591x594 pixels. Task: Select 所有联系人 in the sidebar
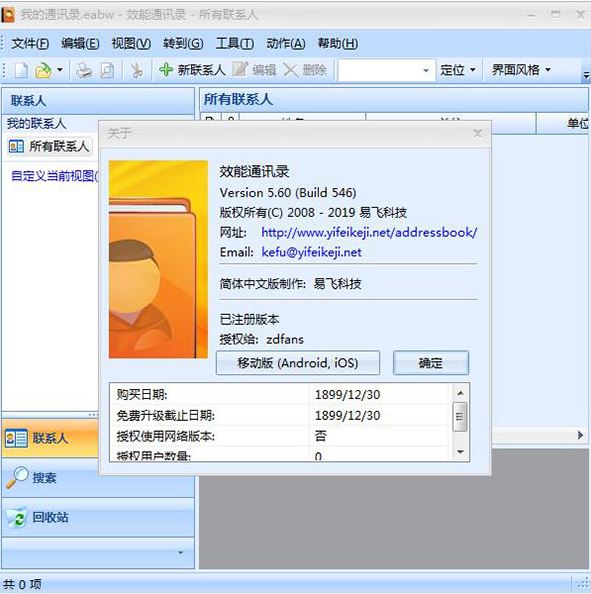pyautogui.click(x=50, y=146)
